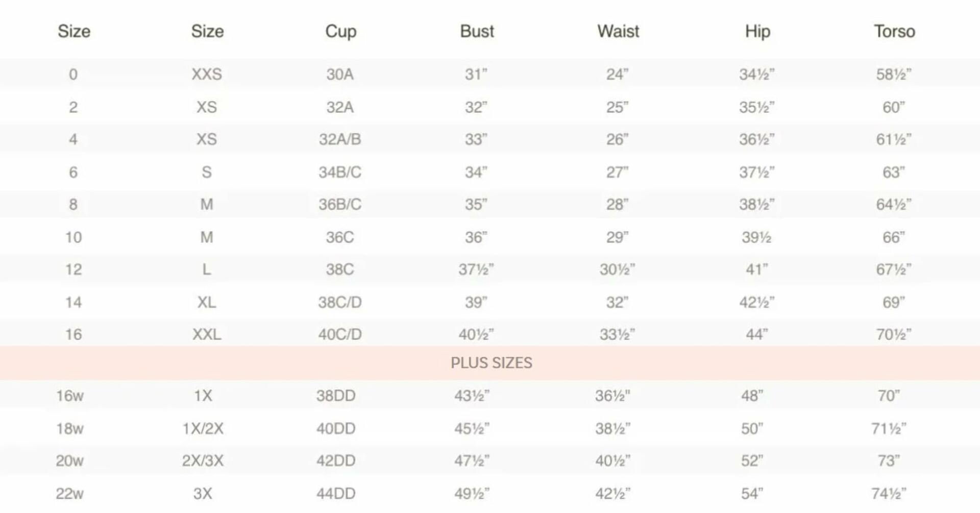Screen dimensions: 980x513
Task: Select the 34B/C cup value
Action: coord(340,172)
